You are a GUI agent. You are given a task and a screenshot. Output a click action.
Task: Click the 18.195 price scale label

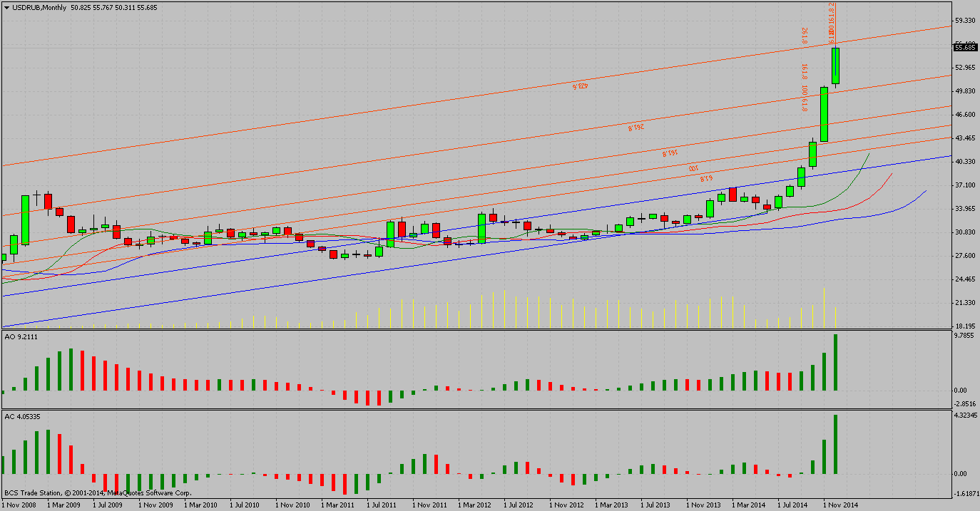point(965,326)
